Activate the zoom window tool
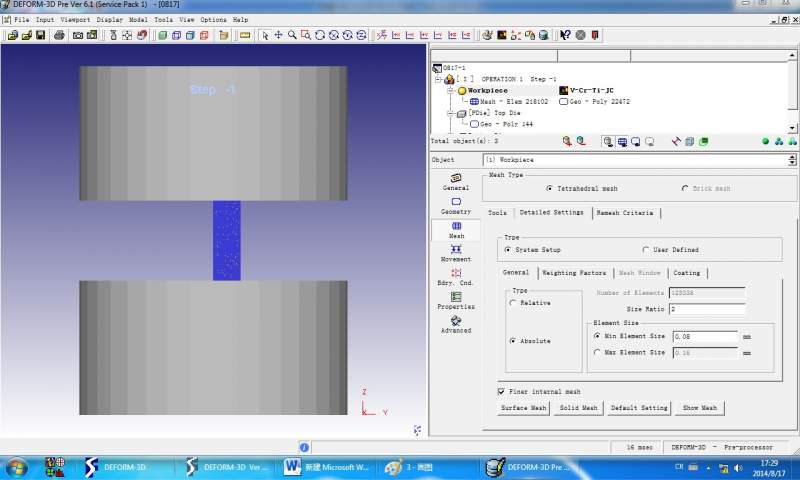This screenshot has height=480, width=800. pos(306,35)
